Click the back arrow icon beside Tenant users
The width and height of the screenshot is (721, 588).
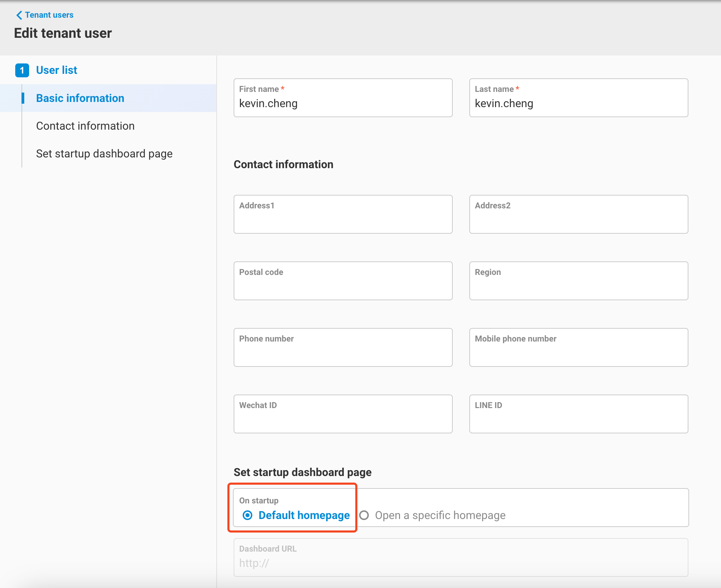click(x=19, y=15)
